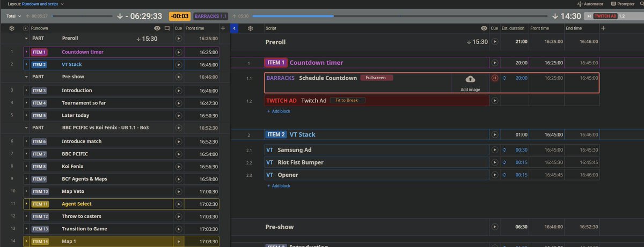The height and width of the screenshot is (247, 644).
Task: Expand ITEM 6 Introduce match row
Action: pos(26,141)
